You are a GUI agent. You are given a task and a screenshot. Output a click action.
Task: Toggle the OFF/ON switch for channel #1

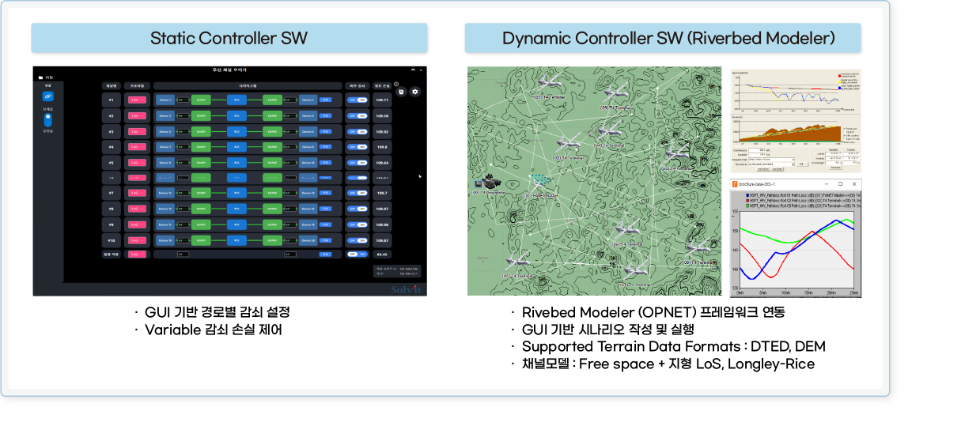[x=358, y=100]
